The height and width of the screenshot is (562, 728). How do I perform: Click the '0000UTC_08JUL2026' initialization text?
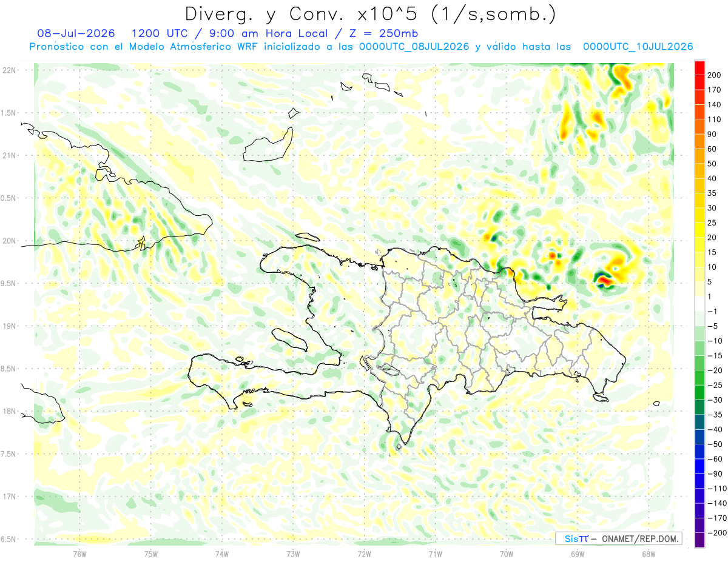click(414, 47)
